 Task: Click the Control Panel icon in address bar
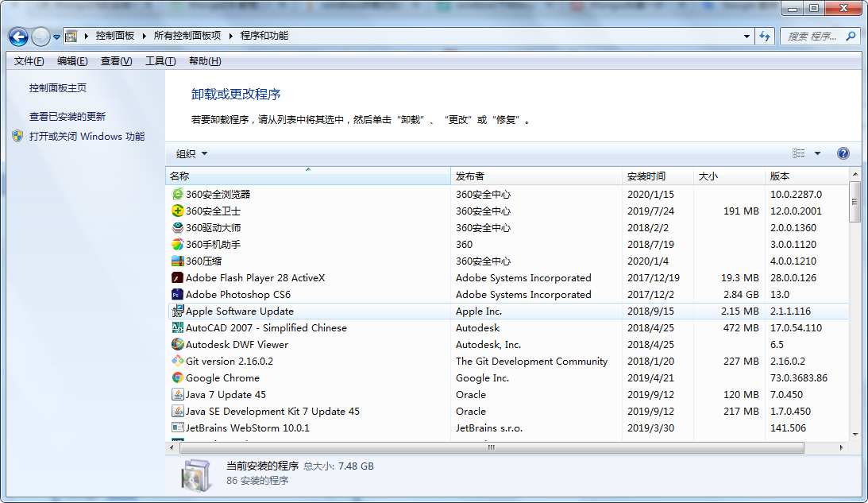(x=71, y=37)
